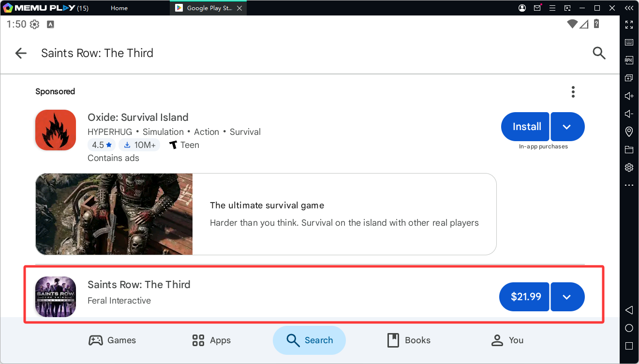Open the three-dot menu for sponsored results
This screenshot has height=364, width=639.
pos(573,92)
